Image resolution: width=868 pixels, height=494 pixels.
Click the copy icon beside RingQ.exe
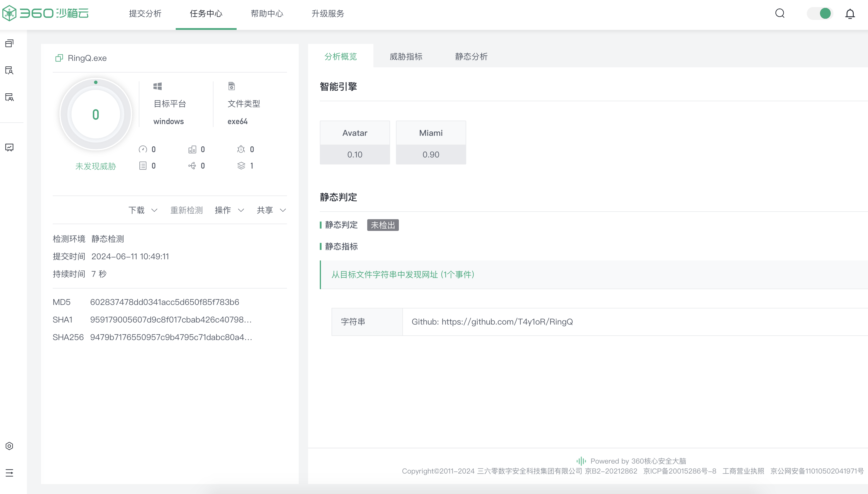(59, 58)
